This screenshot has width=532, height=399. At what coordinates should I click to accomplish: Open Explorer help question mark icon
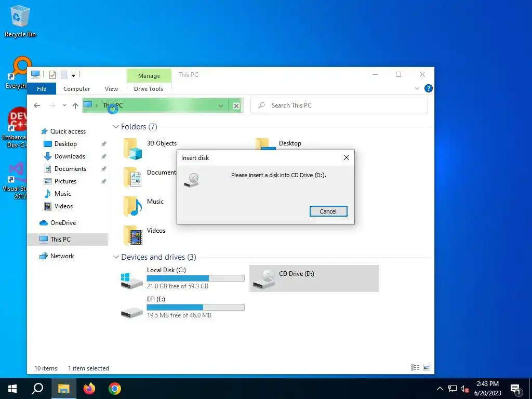click(x=429, y=88)
